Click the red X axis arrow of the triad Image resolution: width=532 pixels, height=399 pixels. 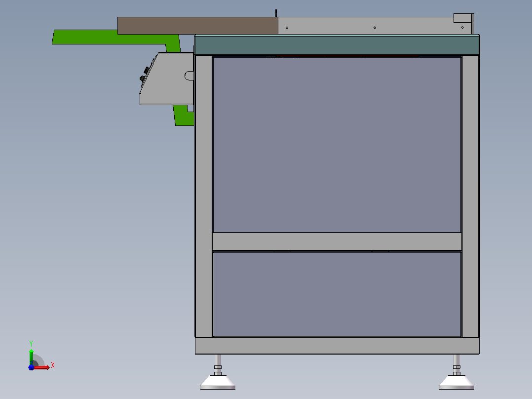point(42,368)
